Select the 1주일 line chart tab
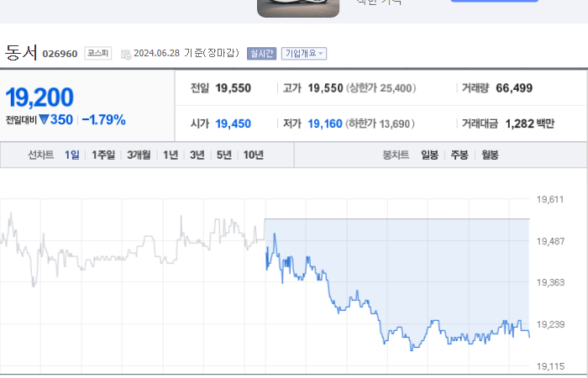 tap(103, 155)
